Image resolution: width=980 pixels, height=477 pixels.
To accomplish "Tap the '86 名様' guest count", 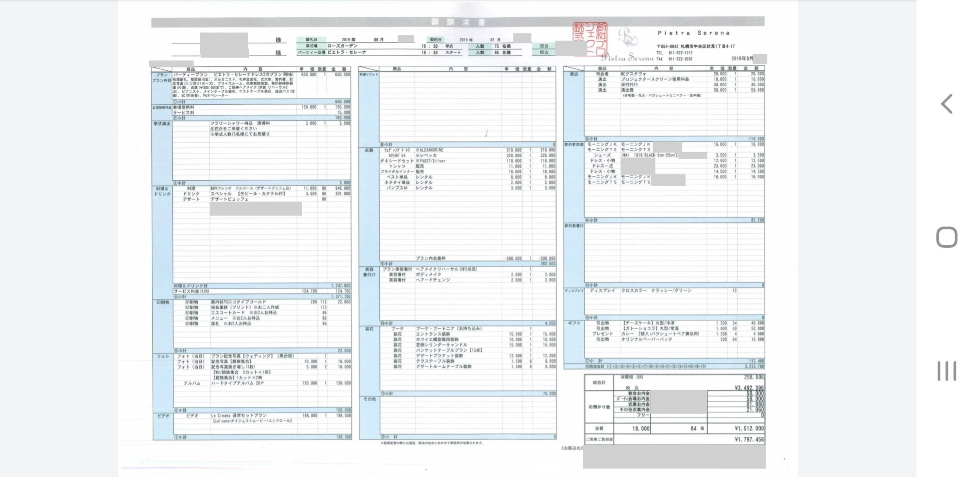I will click(502, 52).
